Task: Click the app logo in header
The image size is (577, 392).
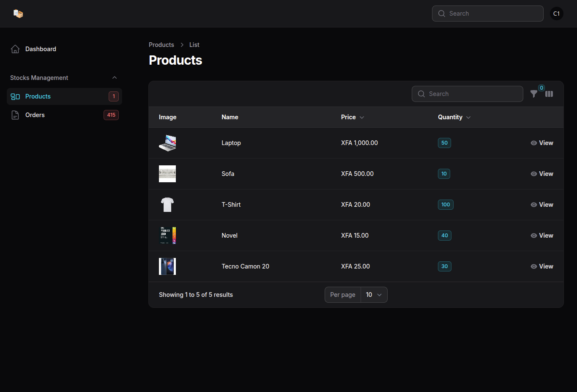Action: 18,14
